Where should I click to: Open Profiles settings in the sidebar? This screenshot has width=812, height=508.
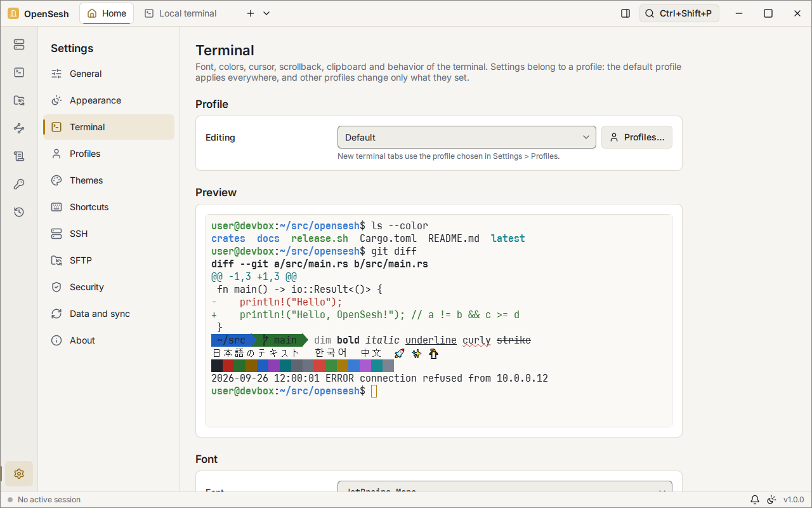tap(108, 154)
